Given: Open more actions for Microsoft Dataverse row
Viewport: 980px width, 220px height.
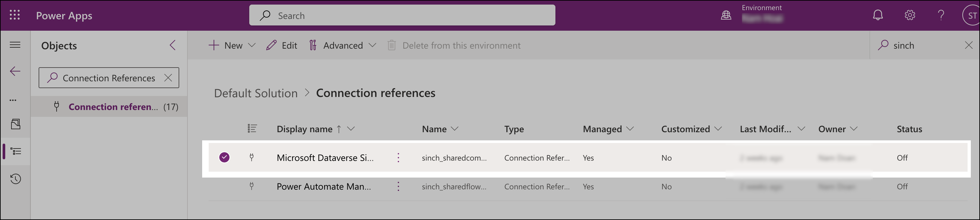Looking at the screenshot, I should pyautogui.click(x=398, y=157).
